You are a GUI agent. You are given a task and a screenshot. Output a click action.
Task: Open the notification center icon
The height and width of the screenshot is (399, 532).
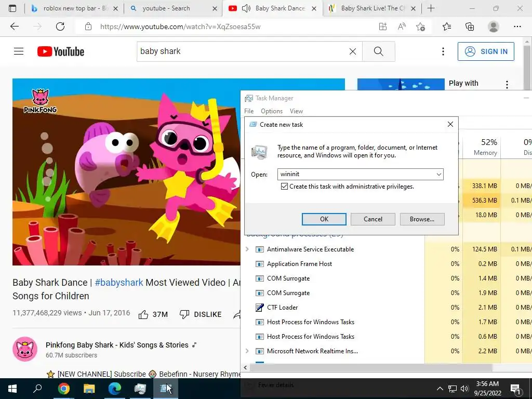coord(515,389)
